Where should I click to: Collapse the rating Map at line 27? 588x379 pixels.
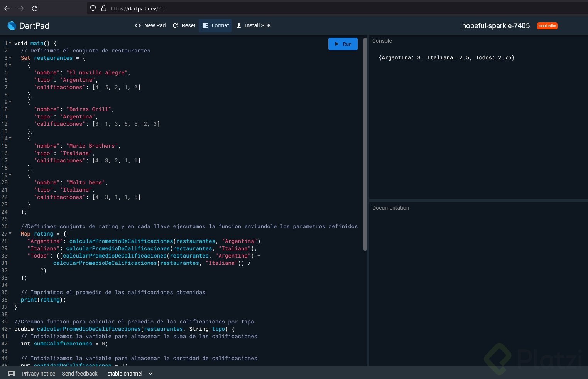click(x=10, y=234)
